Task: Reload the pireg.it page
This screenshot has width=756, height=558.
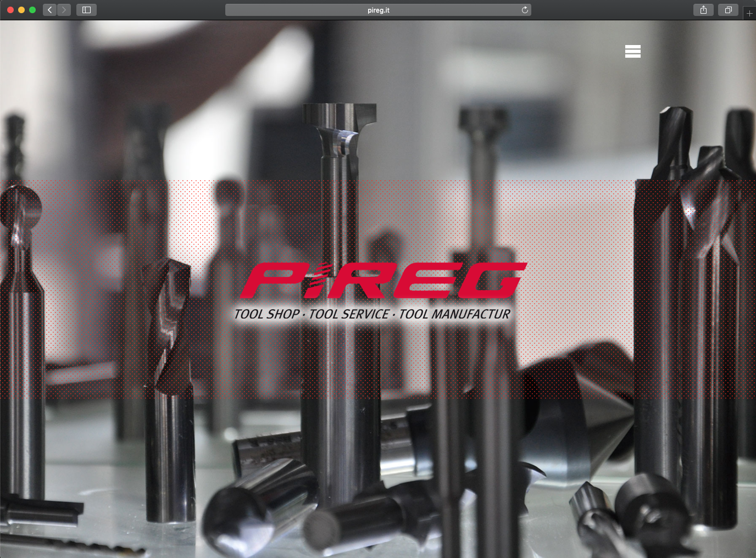Action: click(525, 10)
